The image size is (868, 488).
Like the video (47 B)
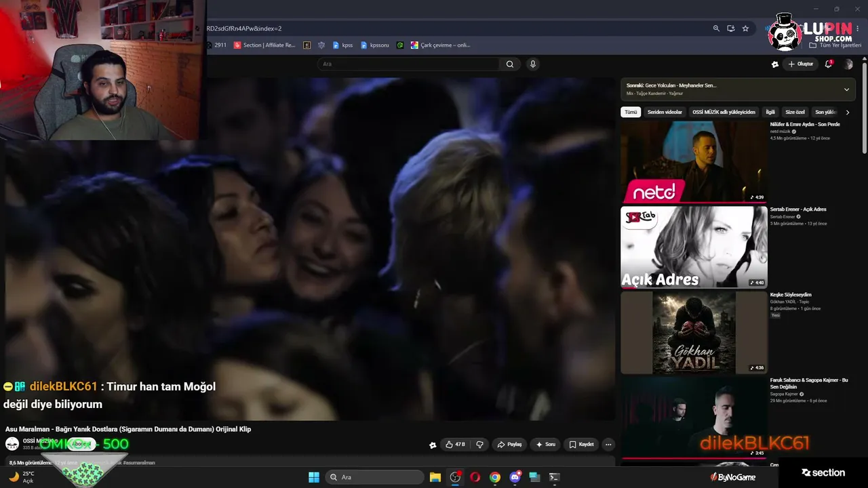tap(455, 445)
